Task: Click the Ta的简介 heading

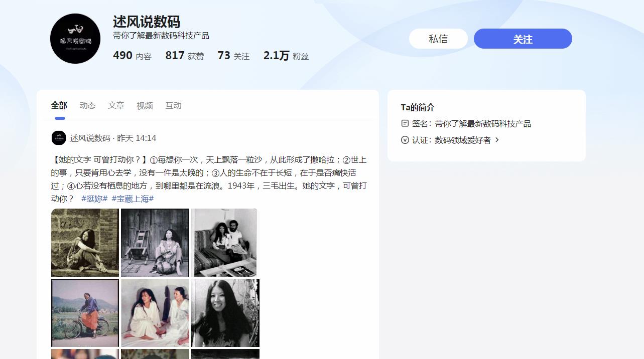Action: [x=418, y=107]
